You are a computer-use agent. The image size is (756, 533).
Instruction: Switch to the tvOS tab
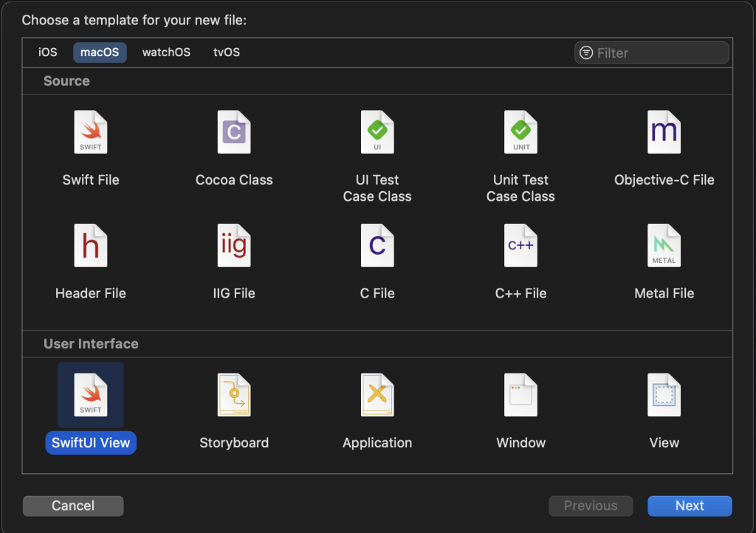227,52
